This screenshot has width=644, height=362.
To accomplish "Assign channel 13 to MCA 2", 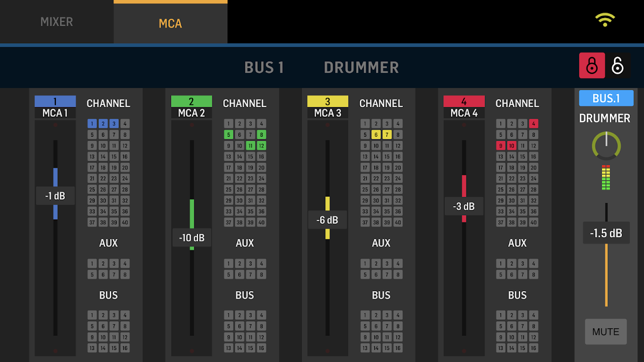I will [x=228, y=156].
